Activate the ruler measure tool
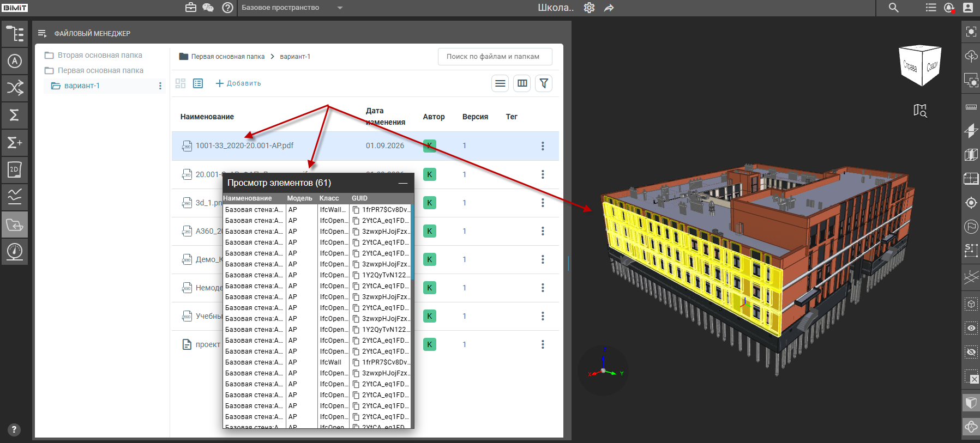Viewport: 980px width, 443px height. tap(971, 107)
